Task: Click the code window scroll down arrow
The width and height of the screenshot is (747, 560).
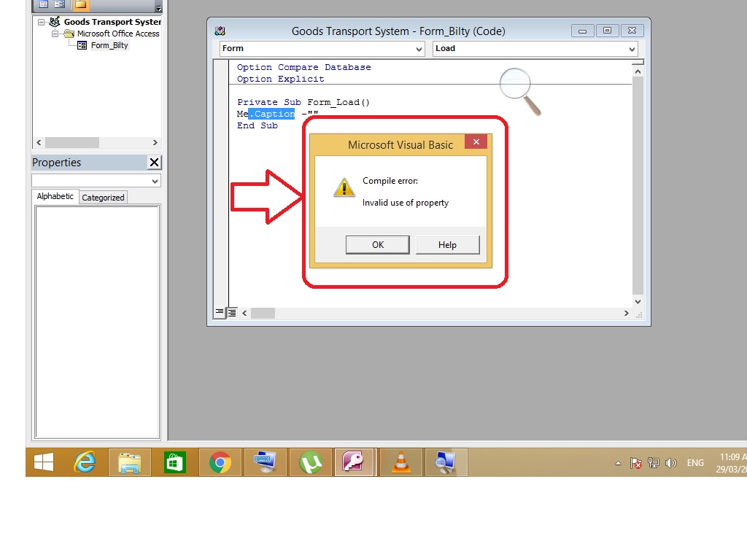Action: 638,301
